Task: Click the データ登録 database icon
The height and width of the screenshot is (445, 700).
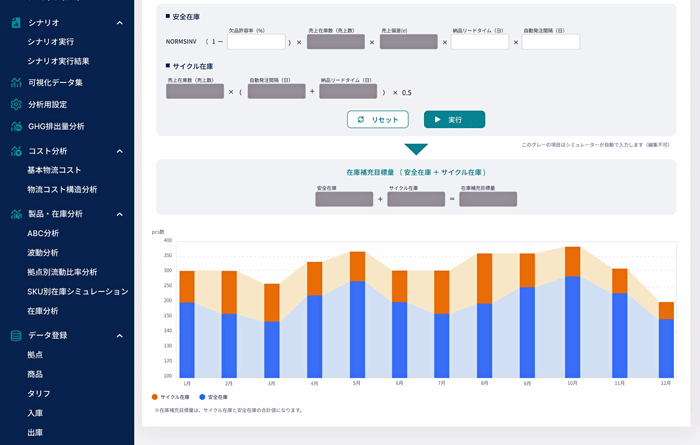Action: coord(16,335)
